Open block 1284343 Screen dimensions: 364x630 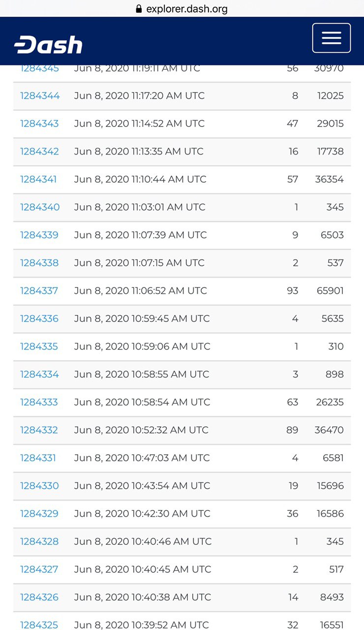coord(39,124)
